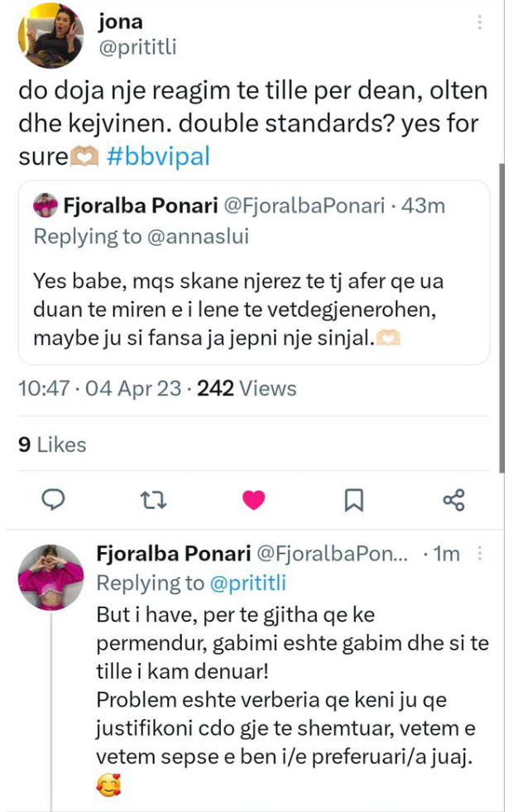Open jona's profile picture
The image size is (508, 812).
point(50,36)
